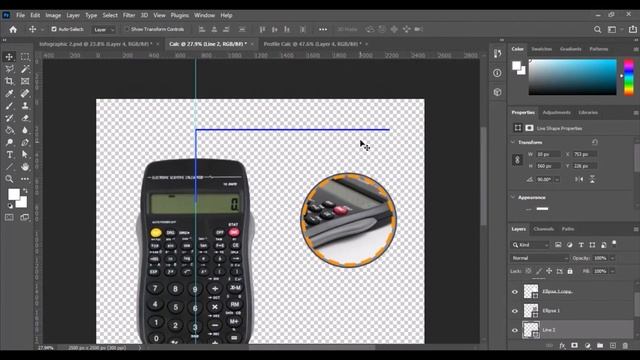The height and width of the screenshot is (360, 640).
Task: Select the Horizontal Type tool
Action: [9, 155]
